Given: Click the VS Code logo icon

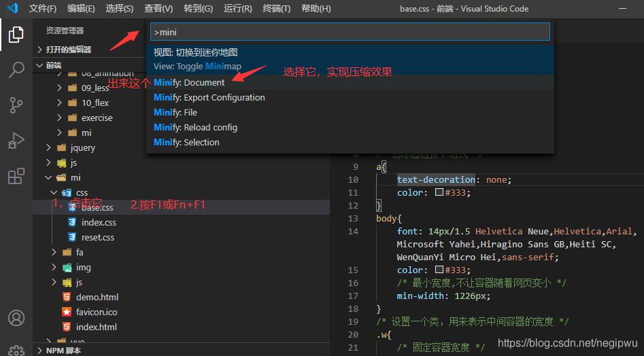Looking at the screenshot, I should [x=12, y=8].
